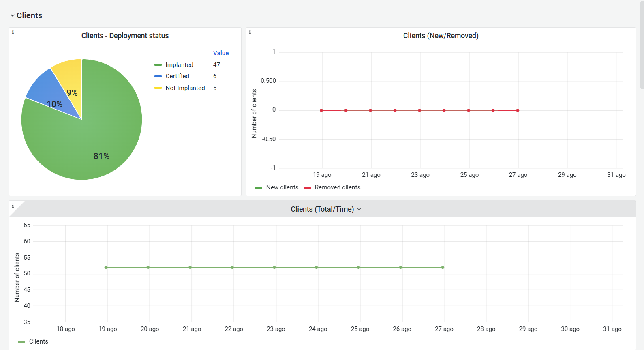Toggle the Not Implanted legend series

tap(185, 88)
